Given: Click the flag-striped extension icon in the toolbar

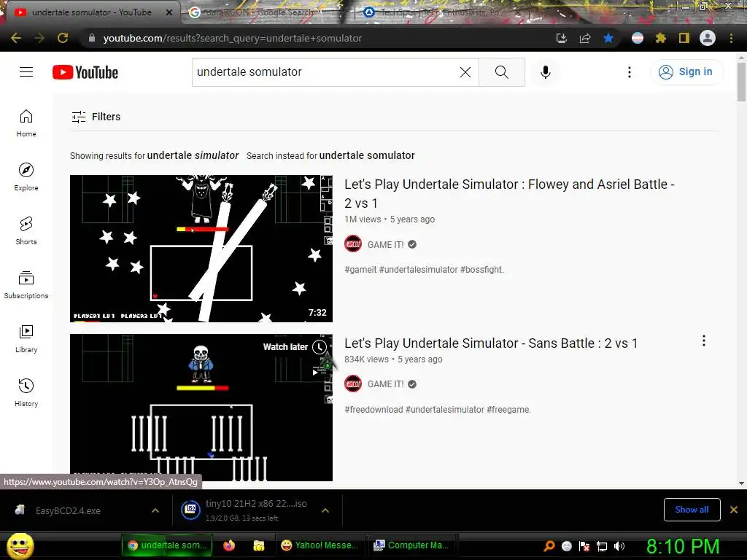Looking at the screenshot, I should [638, 38].
